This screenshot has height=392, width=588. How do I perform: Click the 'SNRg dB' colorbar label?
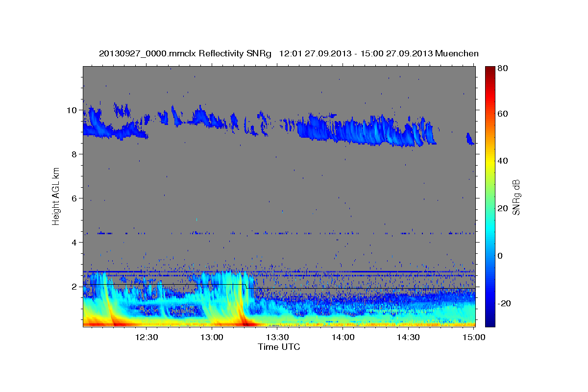click(x=516, y=197)
